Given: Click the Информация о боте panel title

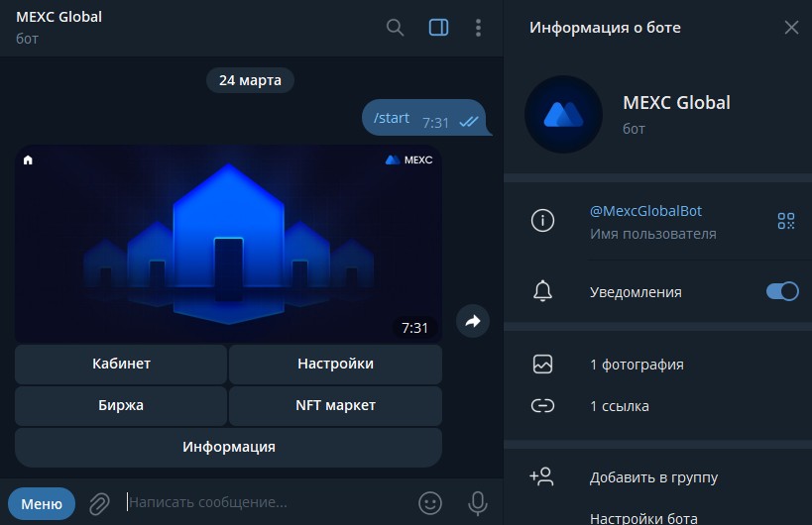Looking at the screenshot, I should [x=605, y=28].
